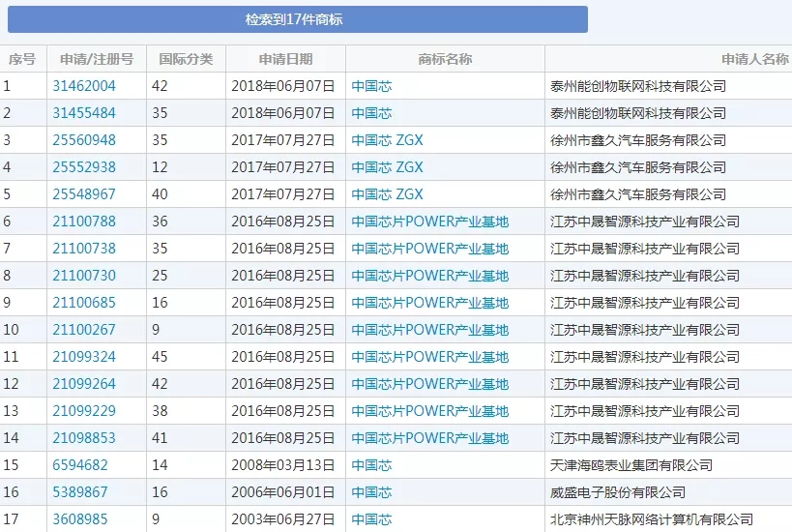The image size is (792, 532).
Task: Click the 商标名称 column header
Action: point(445,59)
